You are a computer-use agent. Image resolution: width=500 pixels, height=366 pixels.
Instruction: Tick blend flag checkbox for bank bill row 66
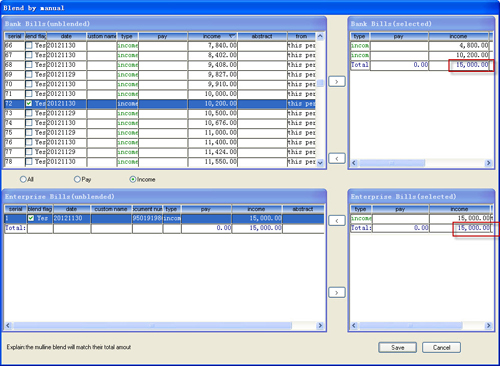29,45
